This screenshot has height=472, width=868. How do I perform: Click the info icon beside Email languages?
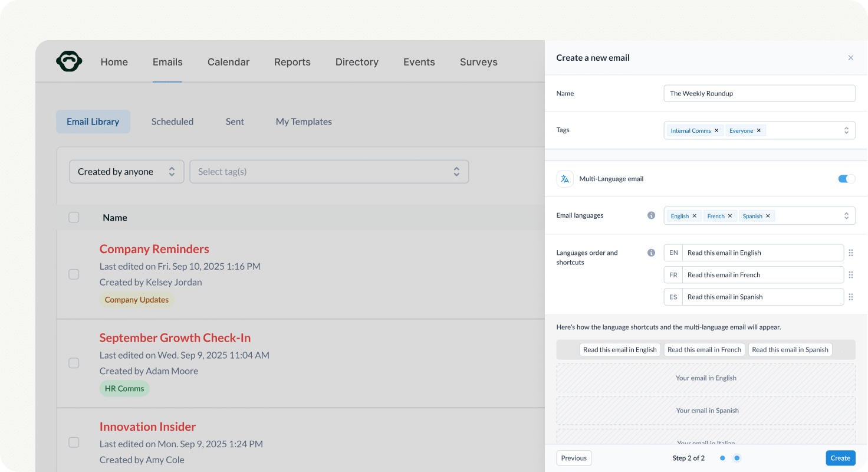pos(651,215)
